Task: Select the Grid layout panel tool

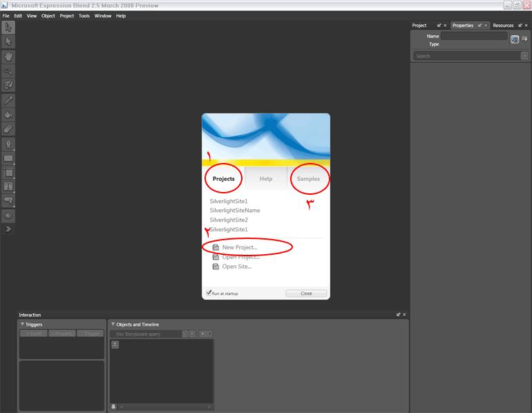Action: [8, 173]
